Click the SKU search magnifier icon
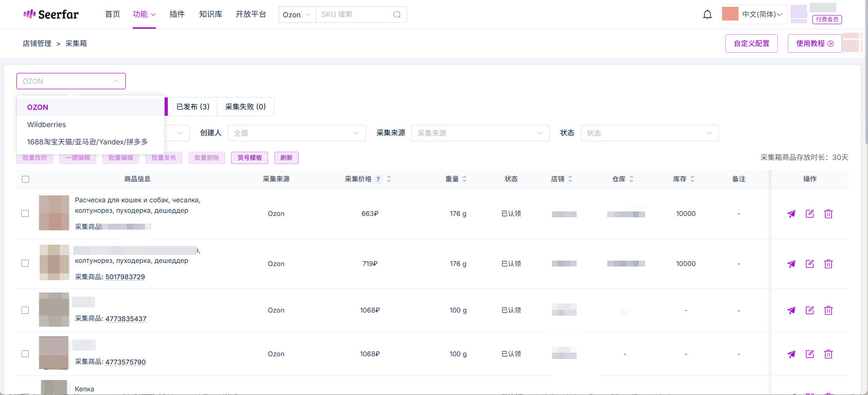This screenshot has height=395, width=868. point(397,15)
